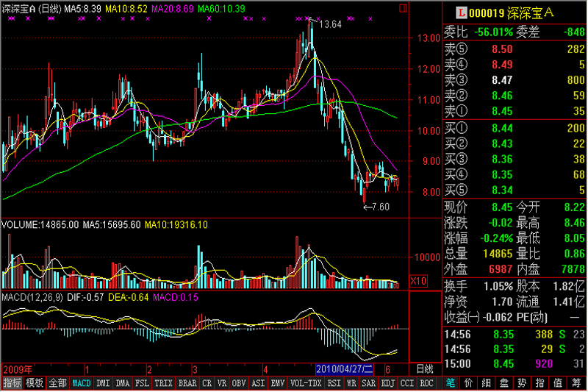Select the ROC indicator tab
Screen dimensions: 588x392
pos(426,383)
